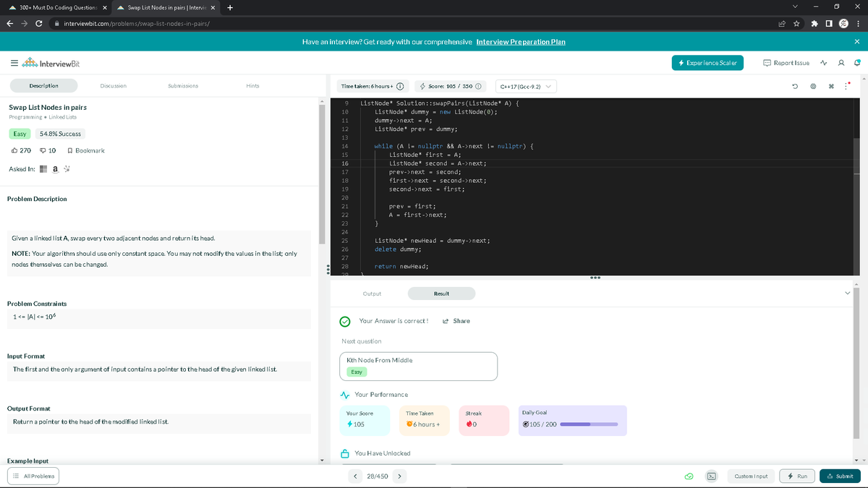The width and height of the screenshot is (868, 488).
Task: Open Chrome three-dot menu
Action: click(x=858, y=24)
